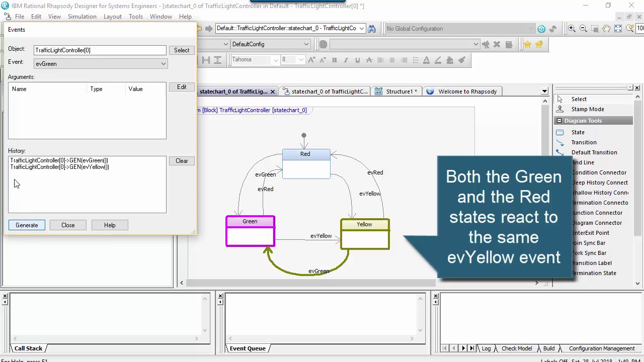Open the font size 8 dropdown
Screen dimensions: 644x362
pos(301,60)
